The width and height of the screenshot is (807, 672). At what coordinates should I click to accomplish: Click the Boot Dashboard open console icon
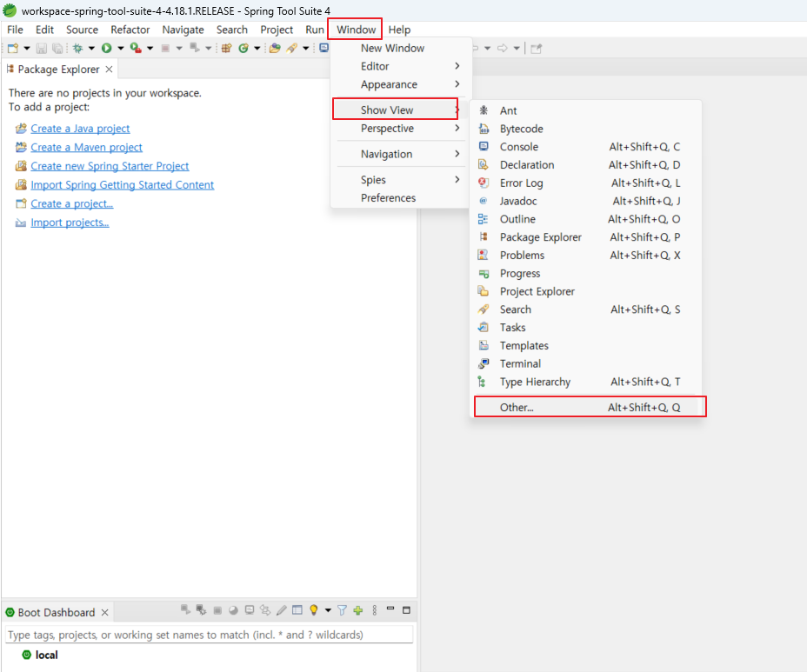pyautogui.click(x=250, y=610)
